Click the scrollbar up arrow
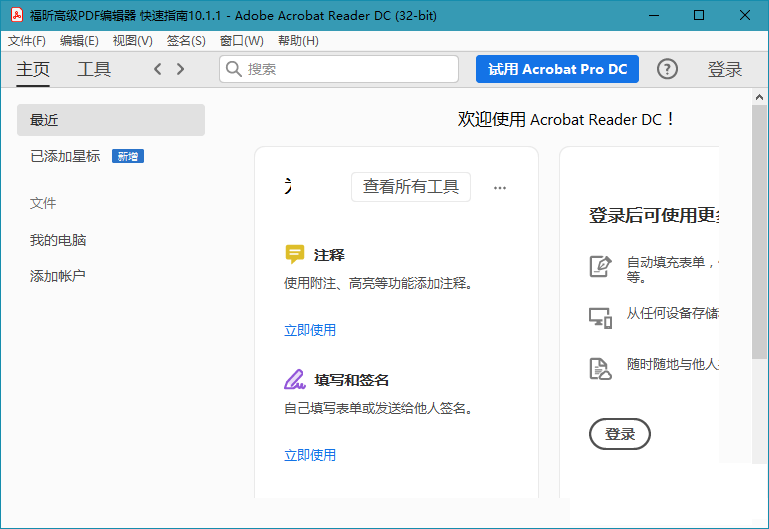This screenshot has height=529, width=769. (x=759, y=97)
